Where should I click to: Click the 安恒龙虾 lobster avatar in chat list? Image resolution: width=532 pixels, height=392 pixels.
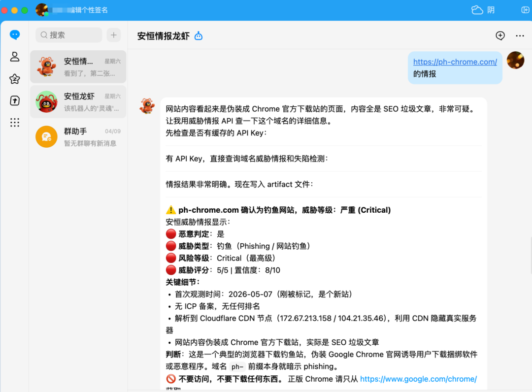(x=46, y=102)
